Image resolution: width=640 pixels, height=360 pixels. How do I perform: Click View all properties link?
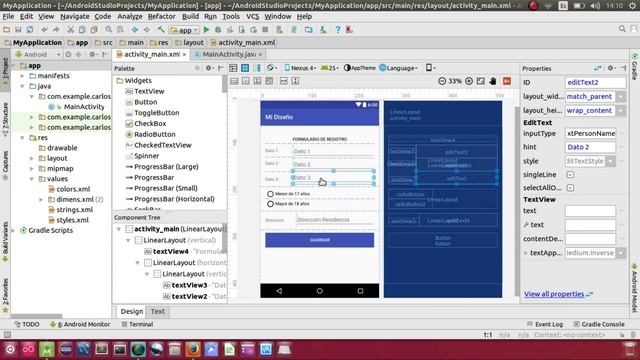point(554,294)
